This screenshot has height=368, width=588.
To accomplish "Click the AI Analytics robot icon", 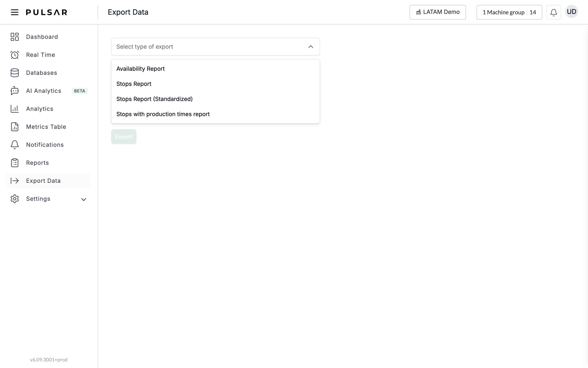I will tap(14, 91).
